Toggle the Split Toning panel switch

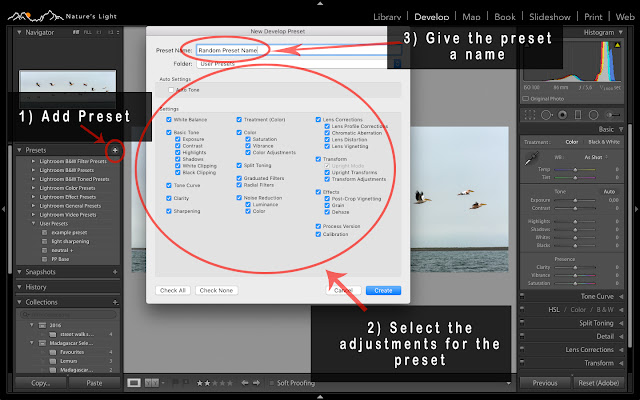pyautogui.click(x=522, y=323)
